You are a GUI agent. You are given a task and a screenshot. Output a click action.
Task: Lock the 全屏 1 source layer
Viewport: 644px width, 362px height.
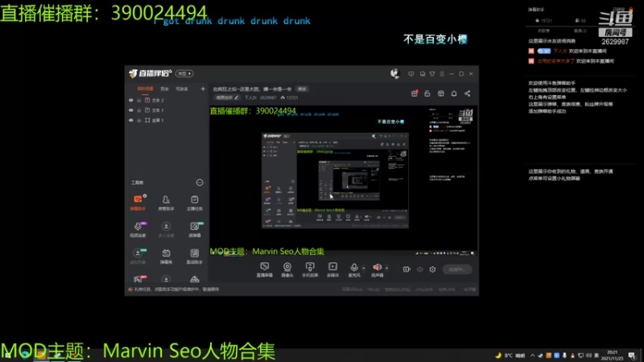(139, 120)
